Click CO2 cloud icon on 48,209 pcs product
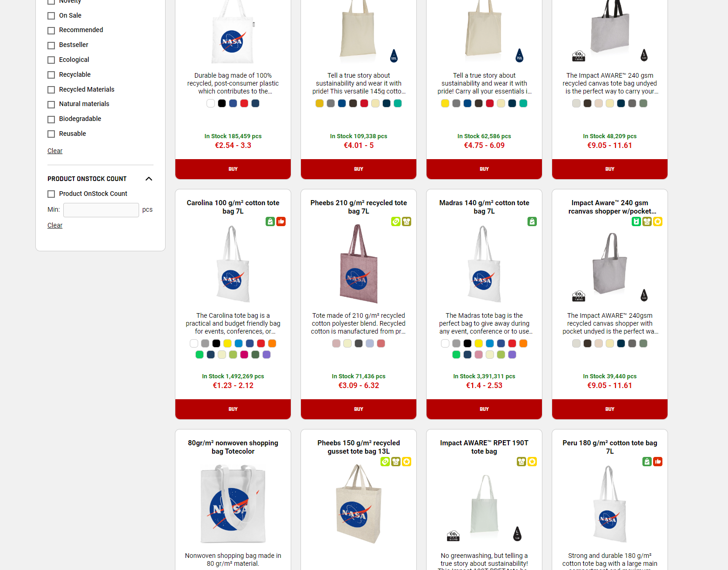Viewport: 728px width, 570px height. coord(579,56)
